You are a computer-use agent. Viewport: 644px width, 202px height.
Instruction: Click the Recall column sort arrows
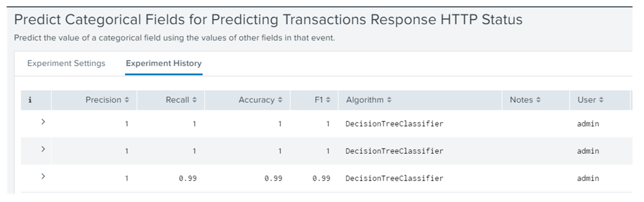tap(194, 100)
